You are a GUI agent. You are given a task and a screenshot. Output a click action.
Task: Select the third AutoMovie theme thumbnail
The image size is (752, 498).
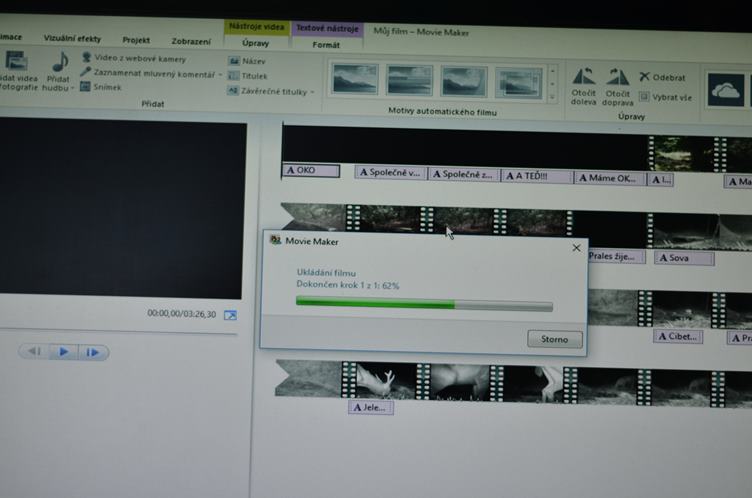point(464,82)
